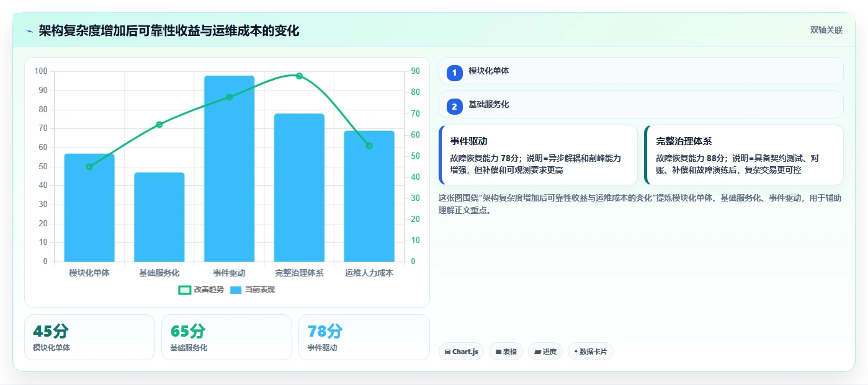
Task: Click the 进度 tag
Action: click(x=545, y=352)
